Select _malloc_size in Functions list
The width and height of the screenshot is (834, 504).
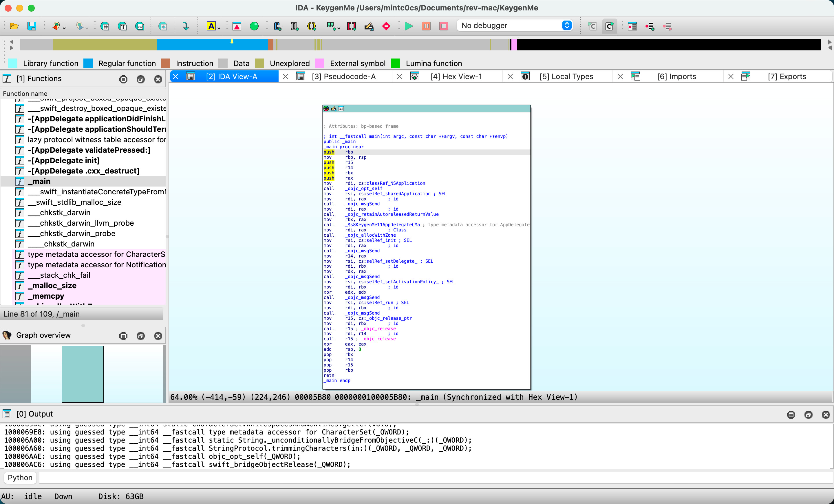coord(52,286)
